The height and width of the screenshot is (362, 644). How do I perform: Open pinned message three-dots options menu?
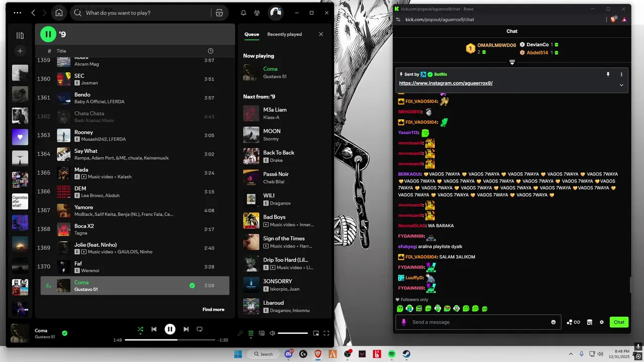click(621, 74)
